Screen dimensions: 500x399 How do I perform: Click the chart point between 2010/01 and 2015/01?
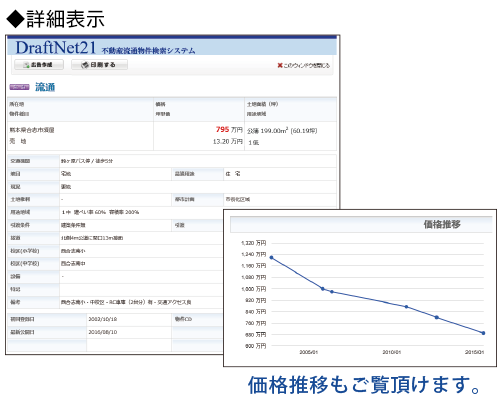click(x=437, y=317)
